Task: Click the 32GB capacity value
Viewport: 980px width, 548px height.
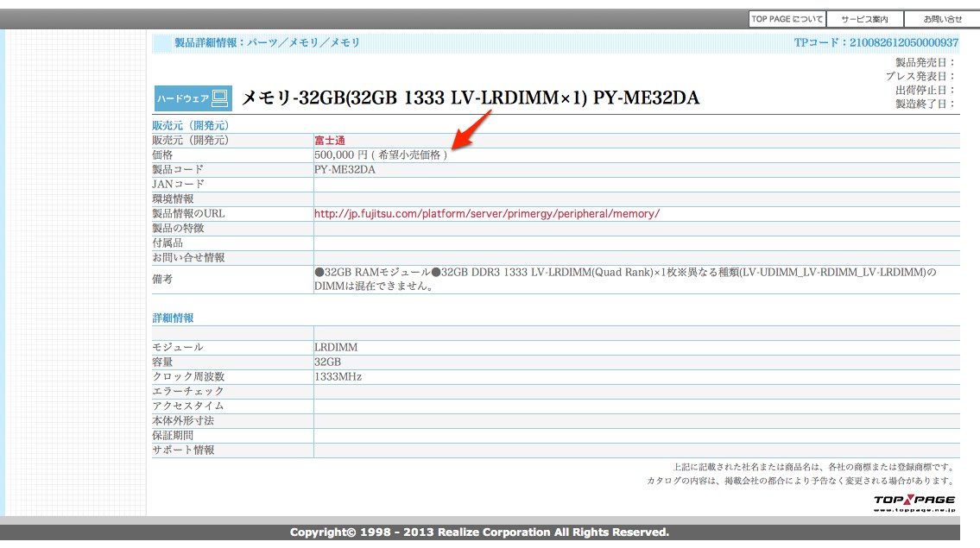Action: [328, 362]
